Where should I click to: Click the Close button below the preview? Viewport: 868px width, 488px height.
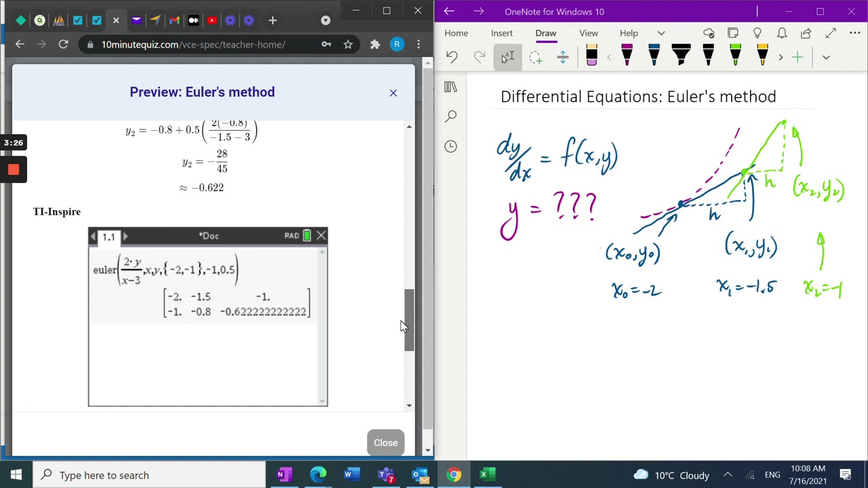[x=386, y=443]
